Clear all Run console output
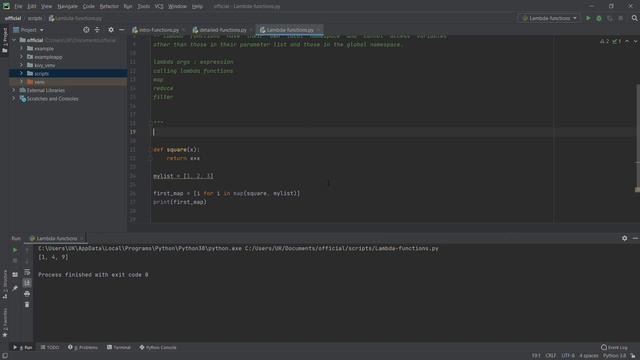 (27, 304)
